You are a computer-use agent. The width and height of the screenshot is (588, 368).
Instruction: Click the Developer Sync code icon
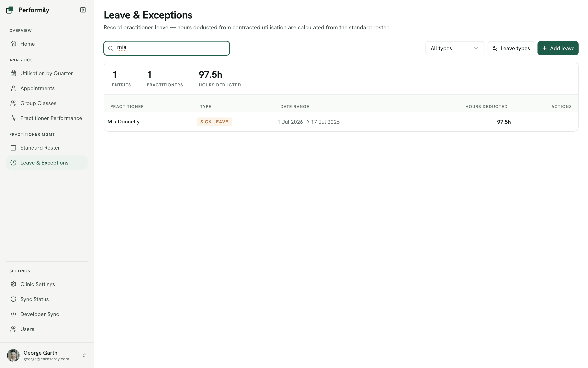pyautogui.click(x=13, y=314)
